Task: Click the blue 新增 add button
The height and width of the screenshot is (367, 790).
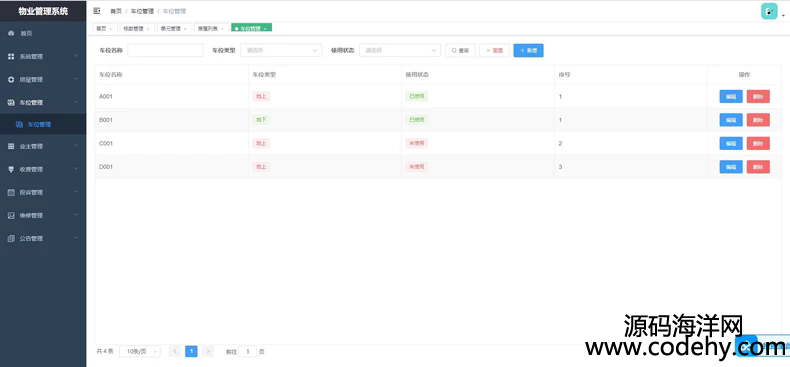Action: 529,50
